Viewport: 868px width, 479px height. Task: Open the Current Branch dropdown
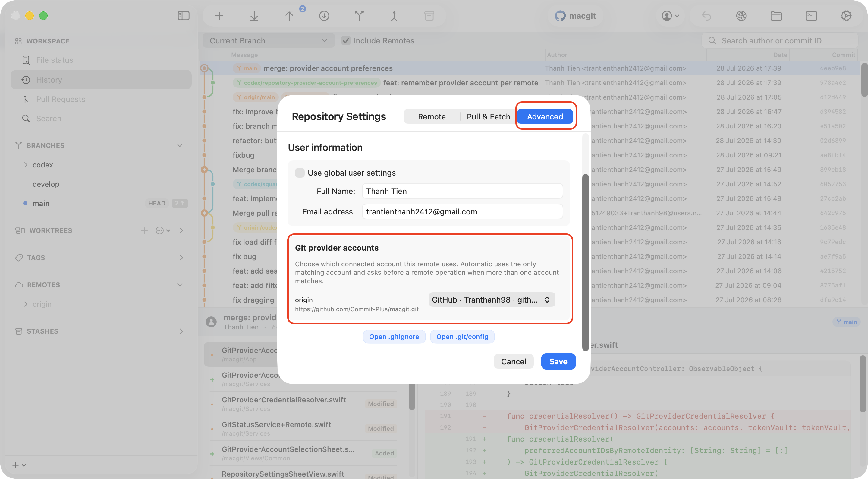pos(269,41)
